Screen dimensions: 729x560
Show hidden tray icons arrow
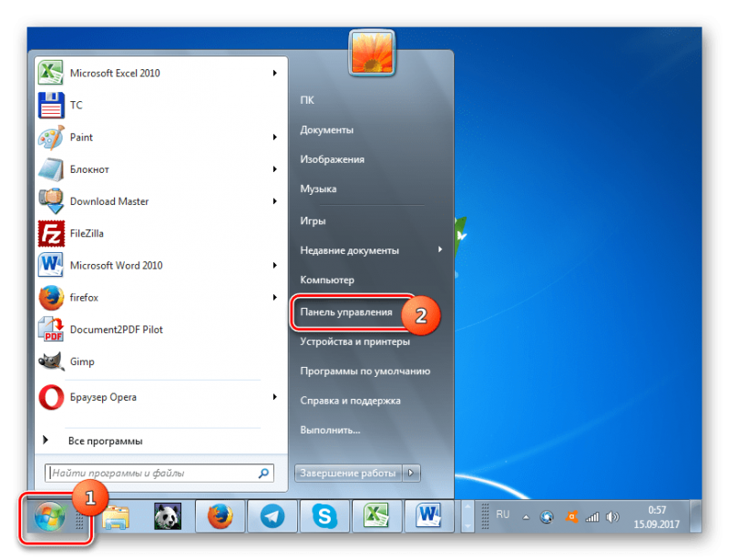tap(526, 517)
